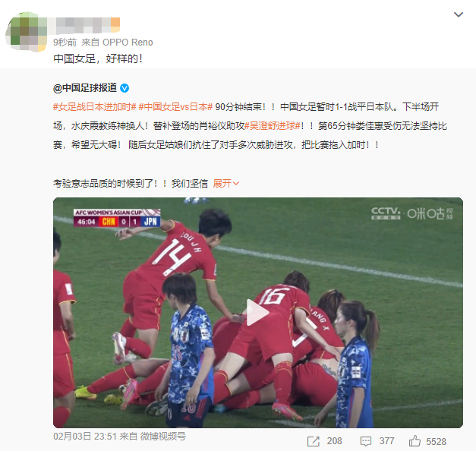Click the repost share icon
Viewport: 476px width, 451px height.
coord(314,441)
